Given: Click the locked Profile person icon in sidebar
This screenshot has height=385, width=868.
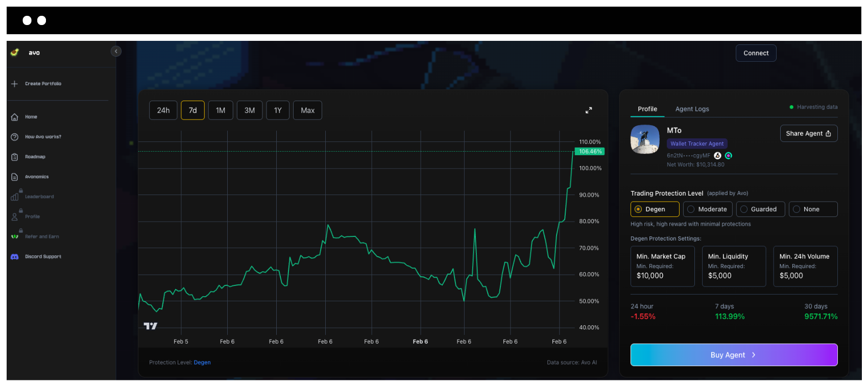Looking at the screenshot, I should pyautogui.click(x=14, y=216).
